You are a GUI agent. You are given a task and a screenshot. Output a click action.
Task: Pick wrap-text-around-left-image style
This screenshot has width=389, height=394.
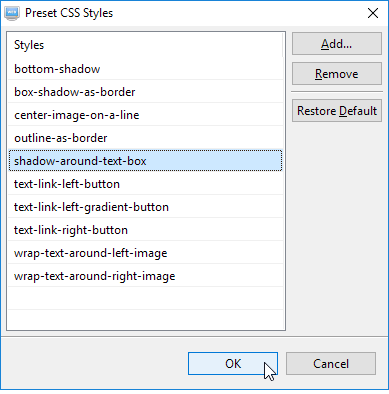tap(145, 253)
